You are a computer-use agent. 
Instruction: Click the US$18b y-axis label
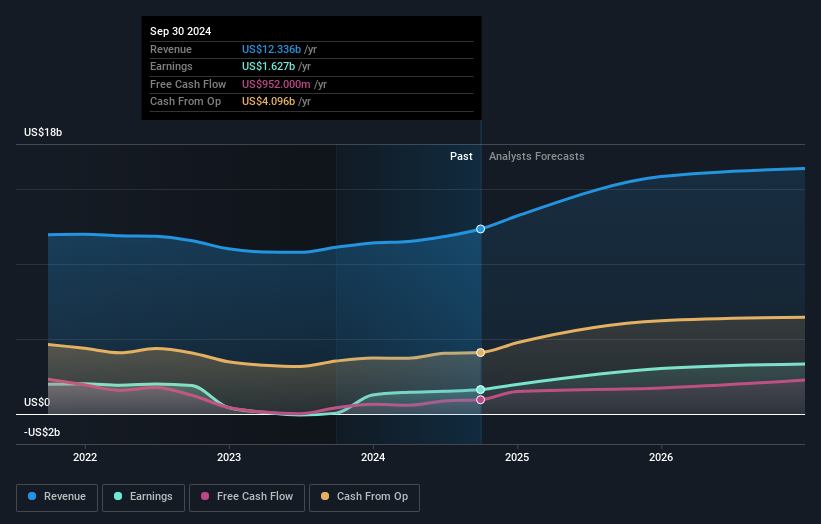pyautogui.click(x=43, y=132)
